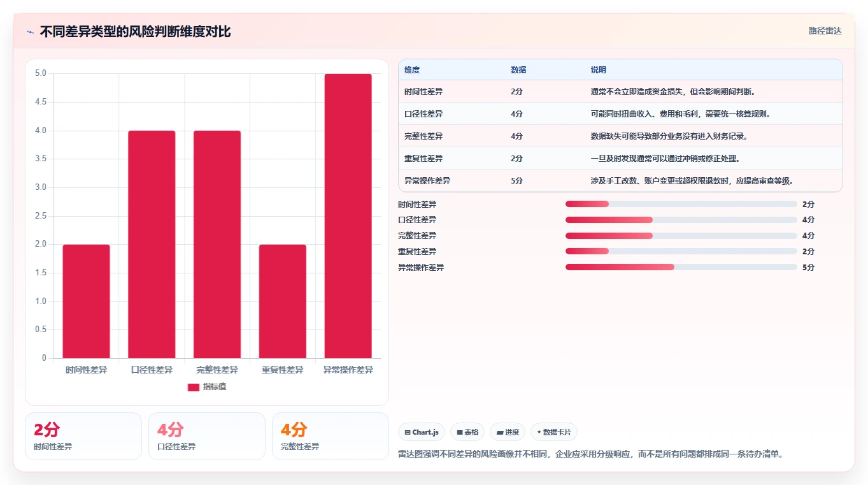Click the 口径性差异 progress bar
The image size is (868, 485).
[x=681, y=220]
